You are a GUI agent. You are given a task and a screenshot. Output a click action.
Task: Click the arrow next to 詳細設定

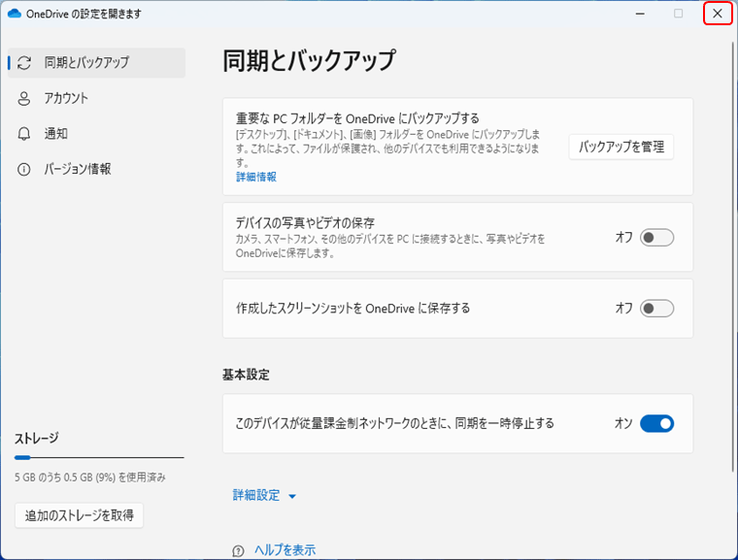click(292, 496)
